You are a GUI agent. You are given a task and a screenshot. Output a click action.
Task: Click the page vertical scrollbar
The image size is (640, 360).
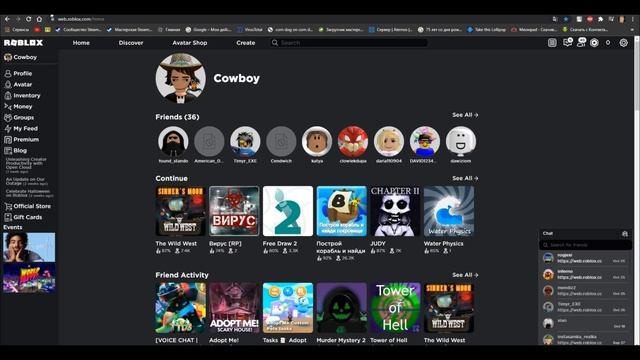tap(636, 73)
